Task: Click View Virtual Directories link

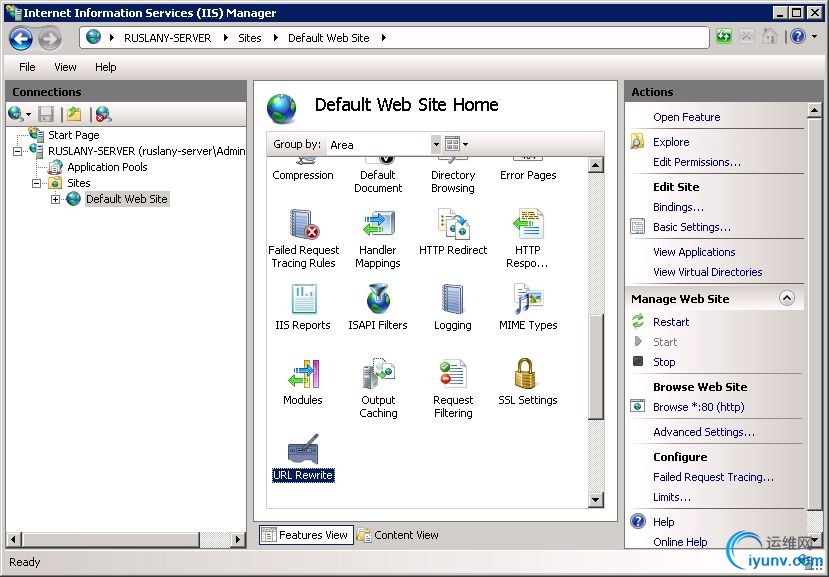Action: pos(707,272)
